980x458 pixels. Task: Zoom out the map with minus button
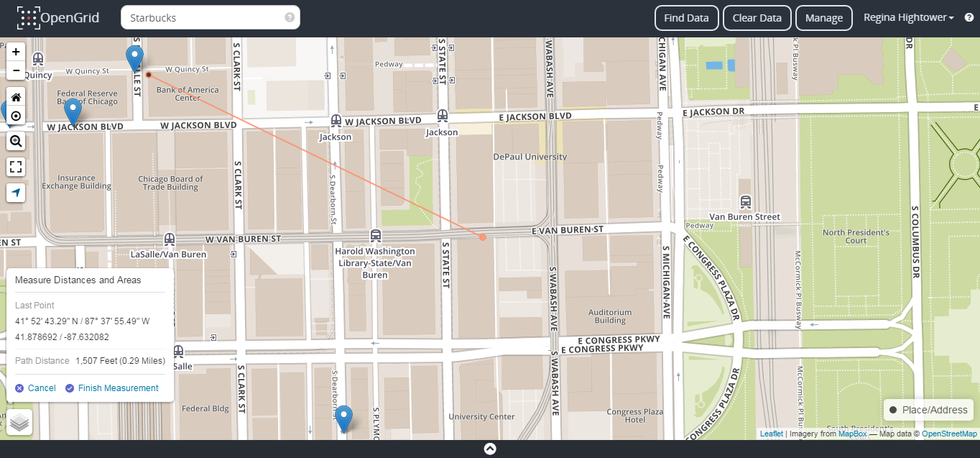(16, 70)
